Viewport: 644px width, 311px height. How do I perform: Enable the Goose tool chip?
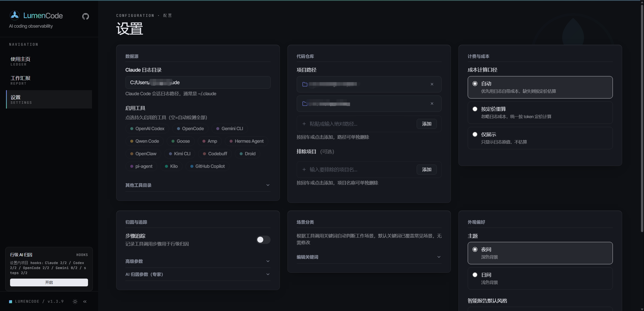click(181, 141)
